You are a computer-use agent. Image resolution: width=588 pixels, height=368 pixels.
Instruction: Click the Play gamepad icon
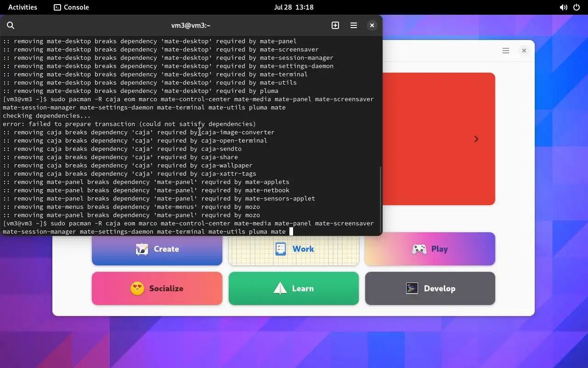[x=419, y=249]
